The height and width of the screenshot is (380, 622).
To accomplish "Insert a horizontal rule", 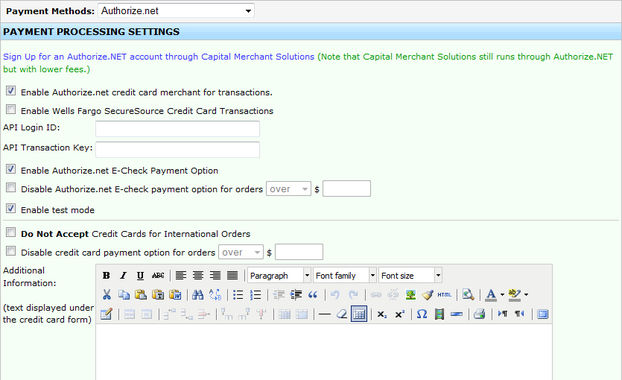I will (x=324, y=314).
